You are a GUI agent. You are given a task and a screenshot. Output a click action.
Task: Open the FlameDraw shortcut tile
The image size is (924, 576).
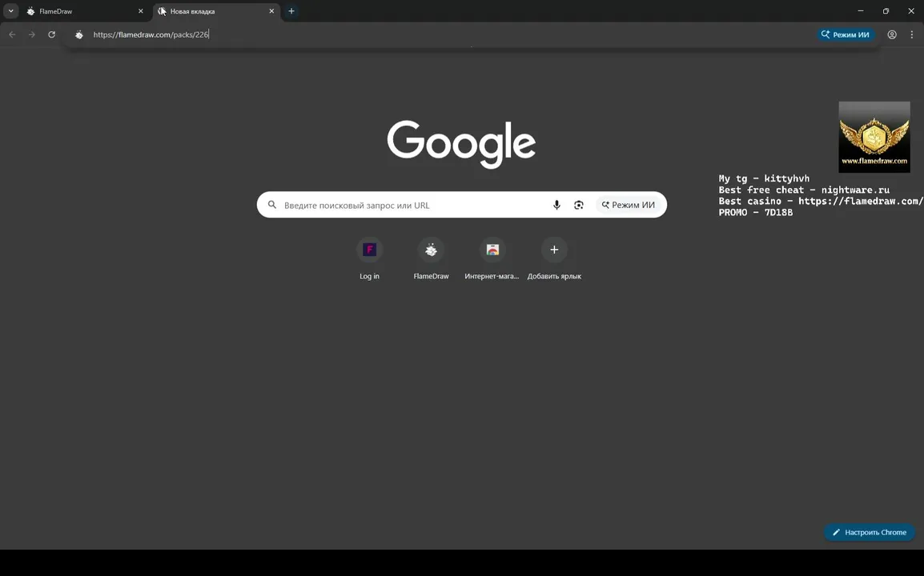[432, 258]
